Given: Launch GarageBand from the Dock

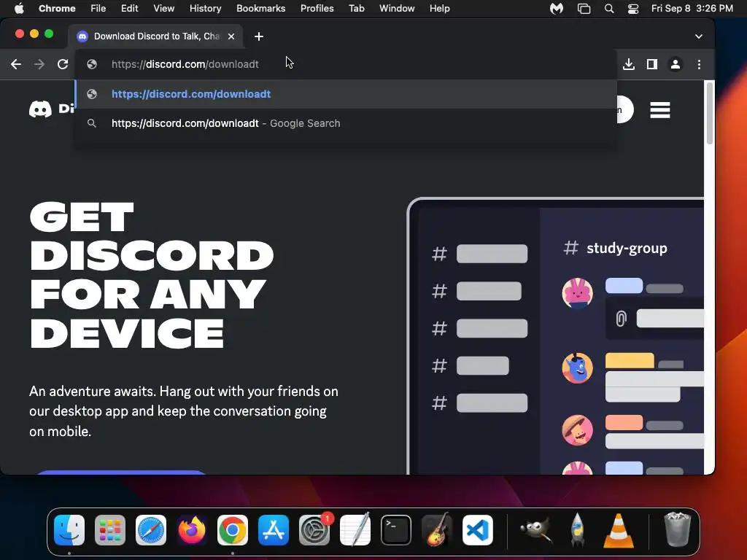Looking at the screenshot, I should 437,530.
